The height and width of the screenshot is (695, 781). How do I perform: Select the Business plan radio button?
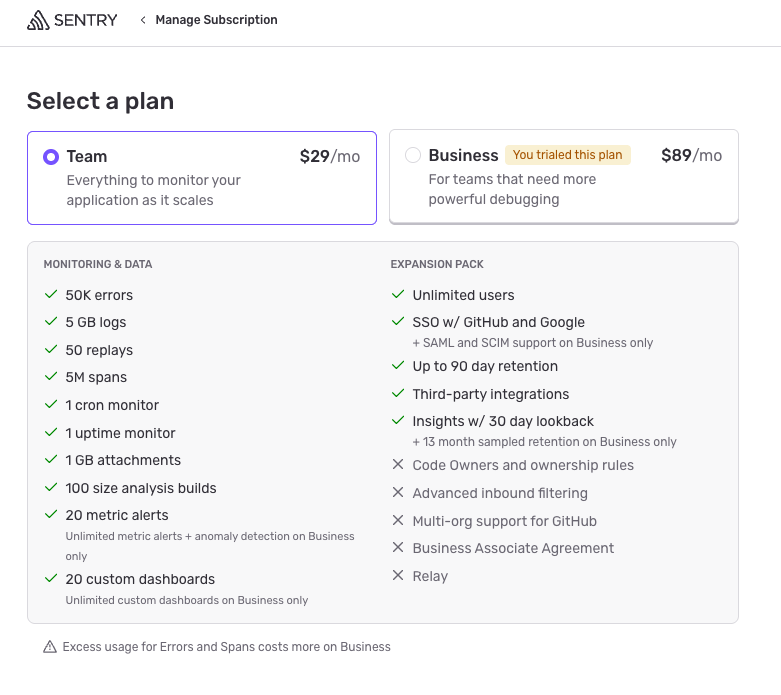(413, 155)
